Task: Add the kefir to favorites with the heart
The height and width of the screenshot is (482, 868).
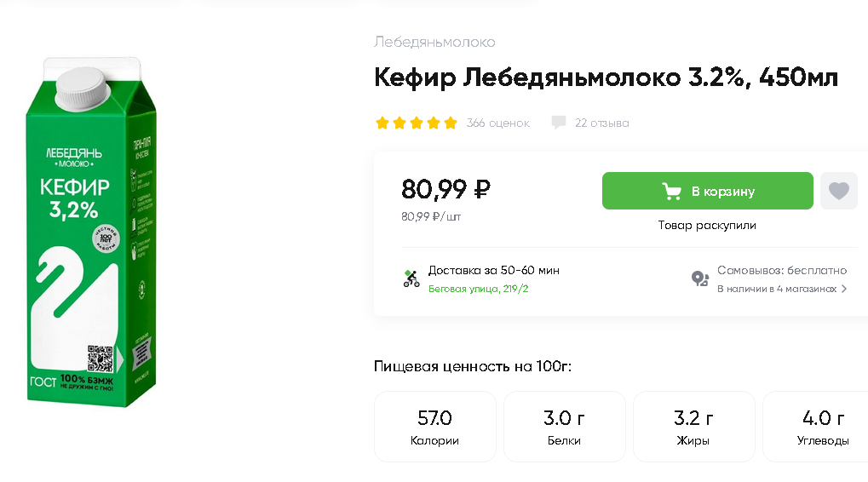Action: pos(839,191)
